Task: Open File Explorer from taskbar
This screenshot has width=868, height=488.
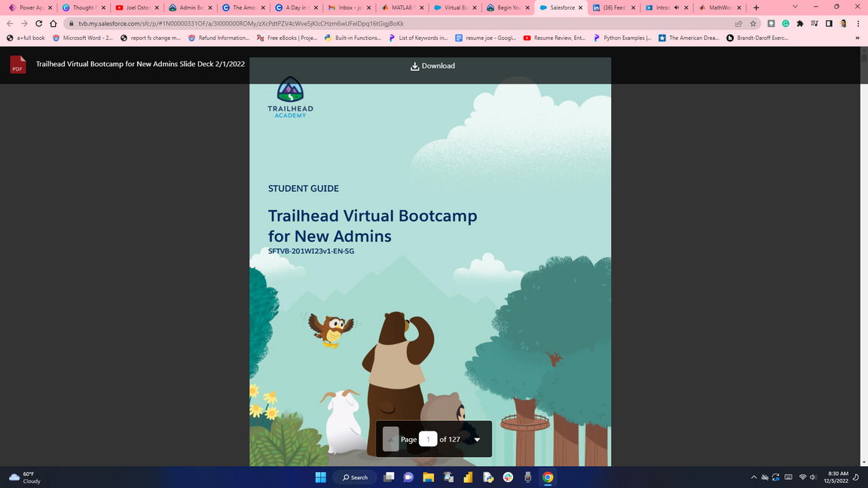Action: (x=429, y=477)
